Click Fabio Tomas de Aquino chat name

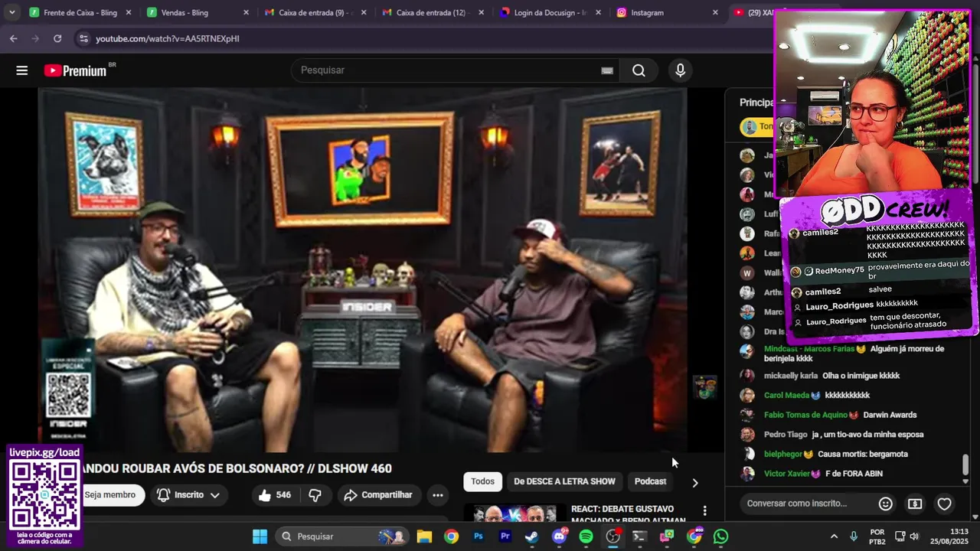pos(805,415)
